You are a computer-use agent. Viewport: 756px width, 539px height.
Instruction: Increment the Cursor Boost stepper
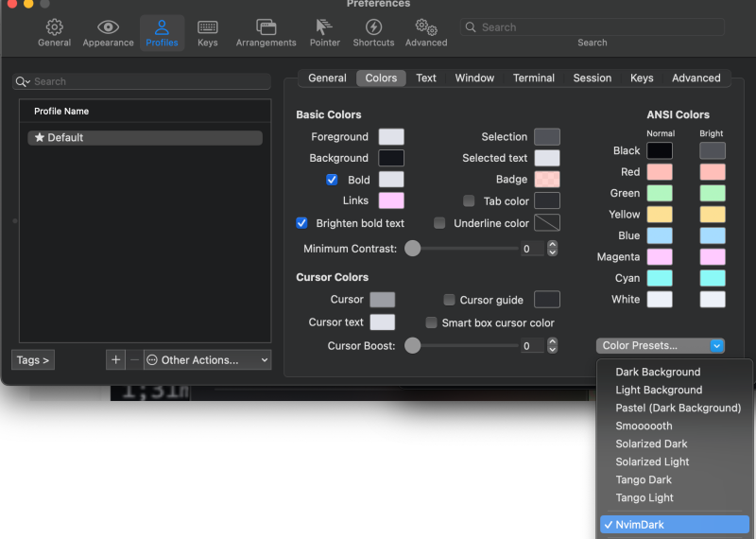coord(553,341)
